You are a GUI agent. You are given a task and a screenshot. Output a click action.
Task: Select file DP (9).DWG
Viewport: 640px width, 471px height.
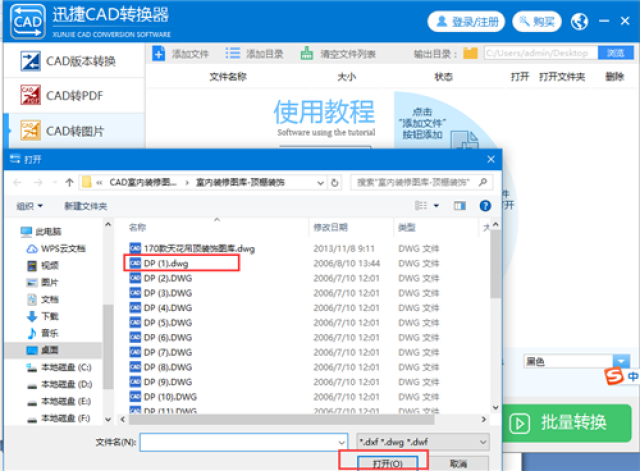tap(161, 382)
